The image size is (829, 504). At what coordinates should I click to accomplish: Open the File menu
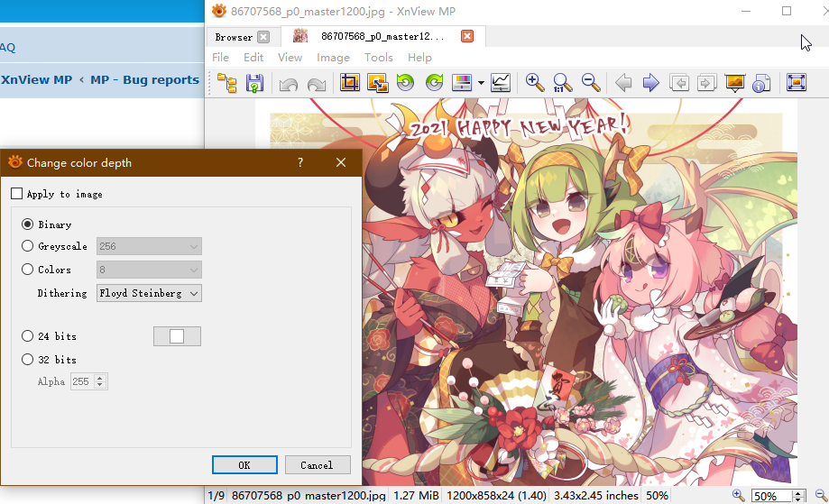[220, 58]
